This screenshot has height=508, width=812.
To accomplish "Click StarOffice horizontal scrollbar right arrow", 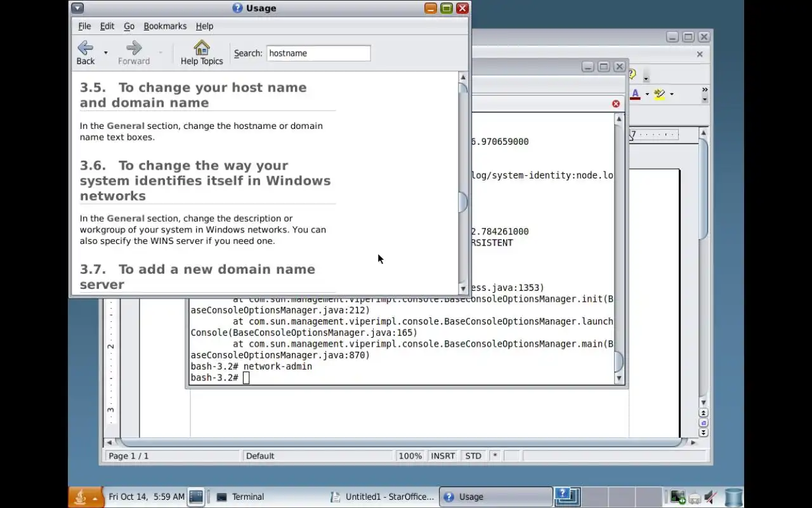I will pos(693,442).
